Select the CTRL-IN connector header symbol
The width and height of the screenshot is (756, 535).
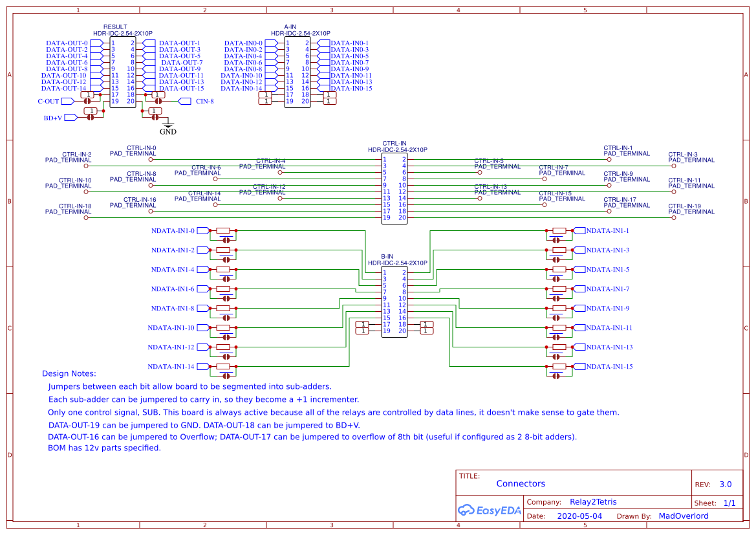coord(394,188)
